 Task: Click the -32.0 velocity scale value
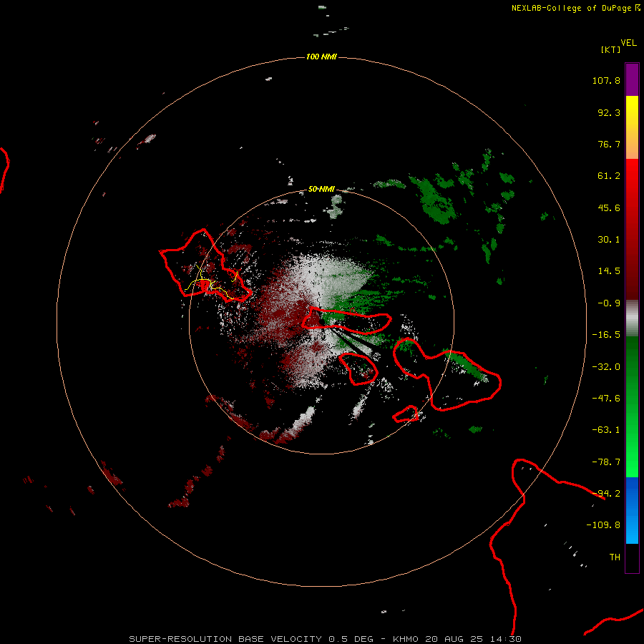pyautogui.click(x=606, y=367)
